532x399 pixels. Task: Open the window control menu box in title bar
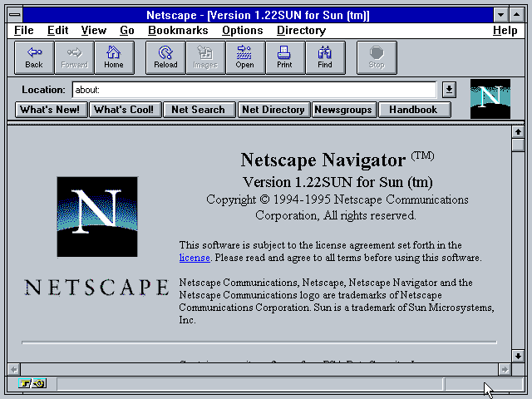[15, 15]
